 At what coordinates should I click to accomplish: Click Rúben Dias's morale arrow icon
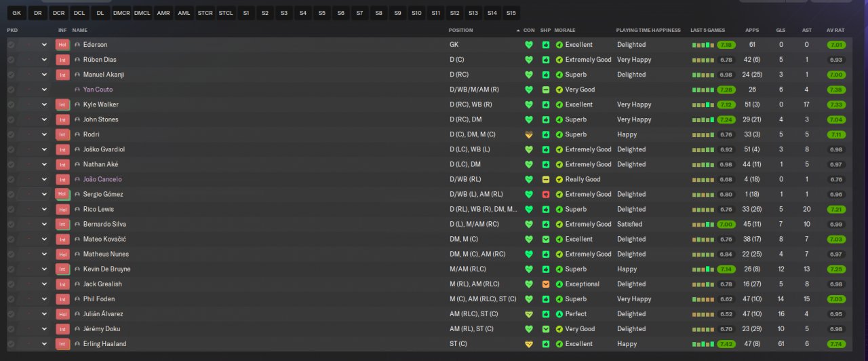click(559, 60)
